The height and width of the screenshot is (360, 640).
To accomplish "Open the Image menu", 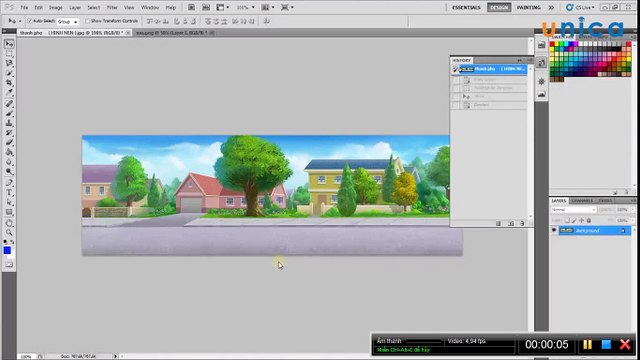I will pos(56,7).
